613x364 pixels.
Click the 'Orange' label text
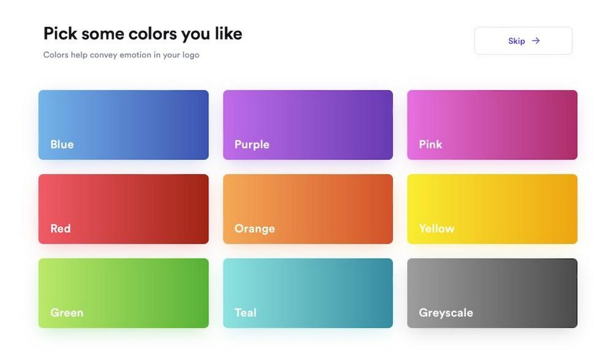(x=255, y=228)
